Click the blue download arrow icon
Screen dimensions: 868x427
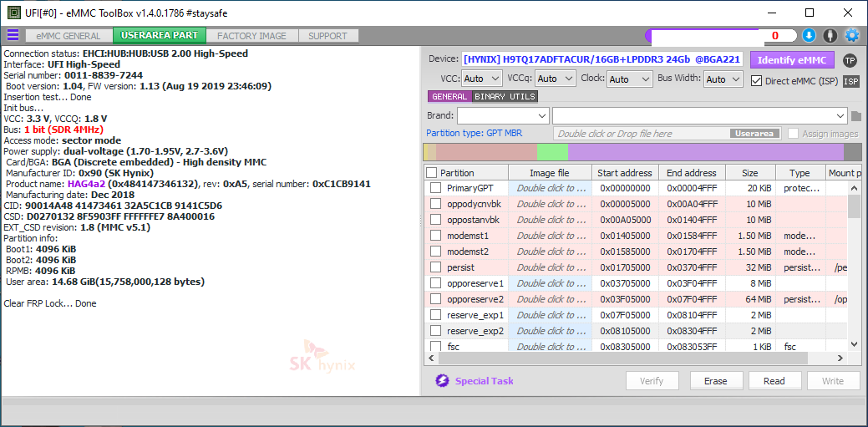[x=809, y=35]
